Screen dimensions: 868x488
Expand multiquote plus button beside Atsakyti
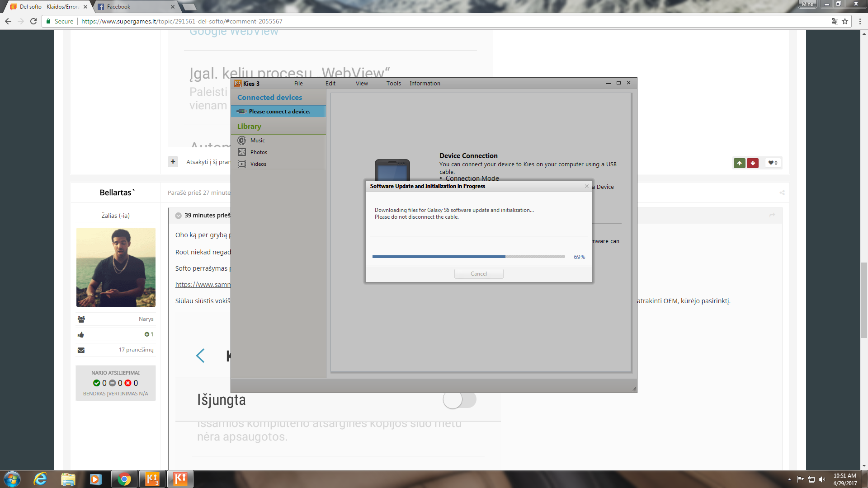pos(173,162)
